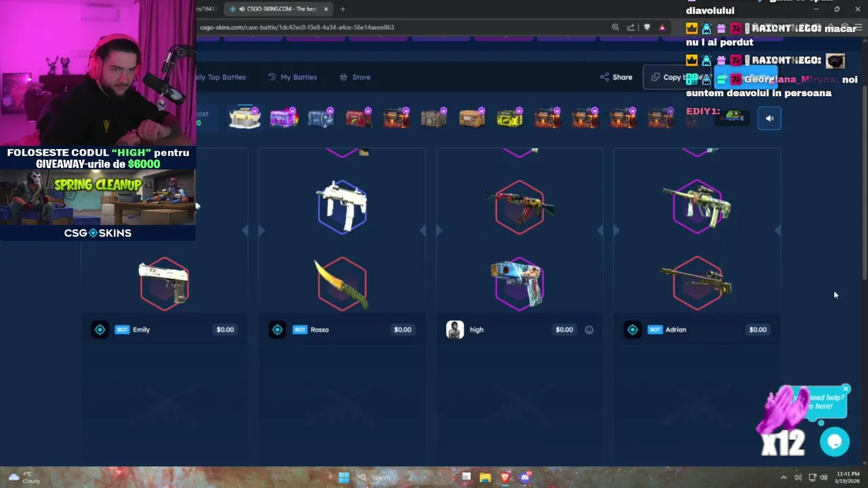Select the gray case in the case row

pos(434,118)
